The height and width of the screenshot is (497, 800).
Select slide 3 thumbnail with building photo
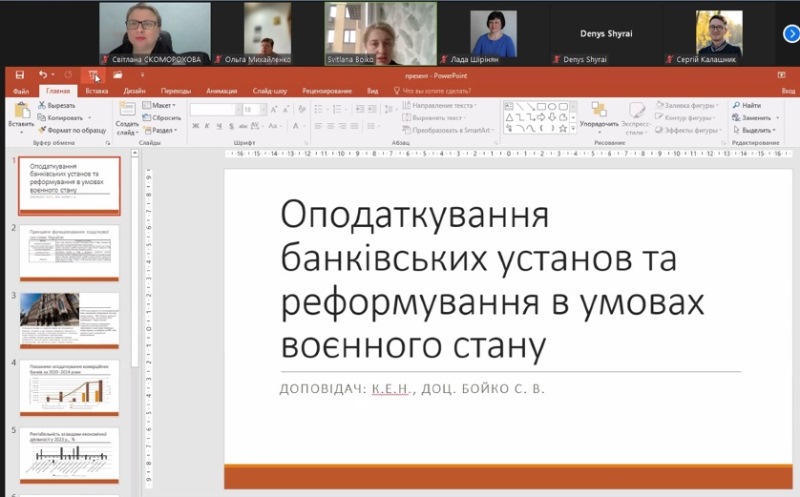69,320
